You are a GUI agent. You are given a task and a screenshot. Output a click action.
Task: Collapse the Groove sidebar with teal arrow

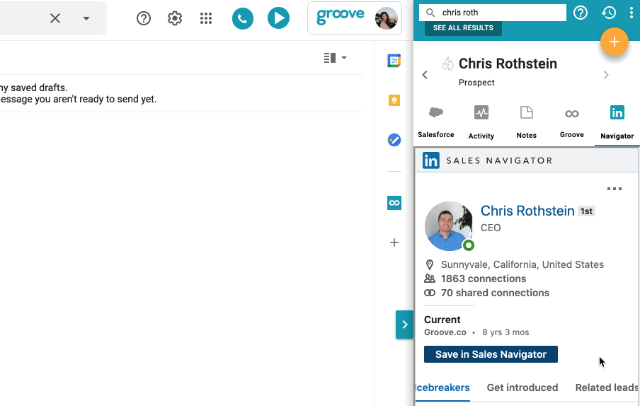pos(404,325)
